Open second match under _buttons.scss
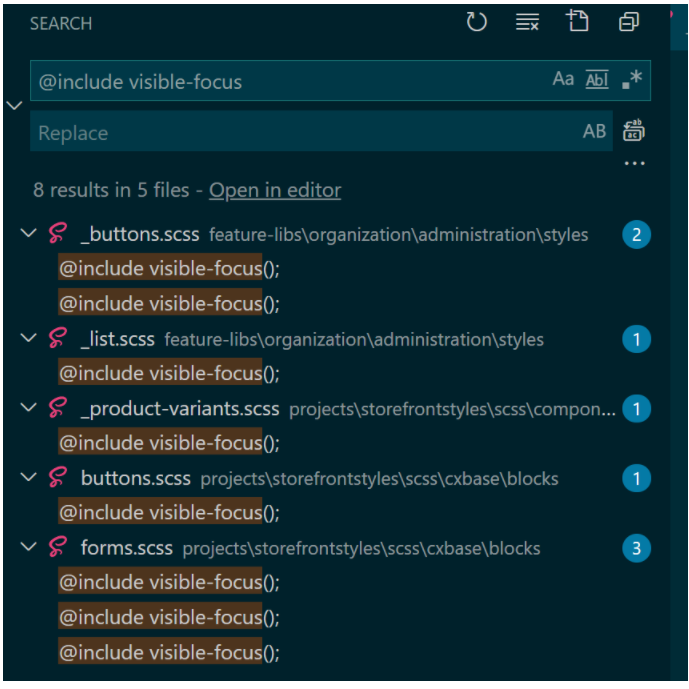This screenshot has height=689, width=689. tap(169, 304)
